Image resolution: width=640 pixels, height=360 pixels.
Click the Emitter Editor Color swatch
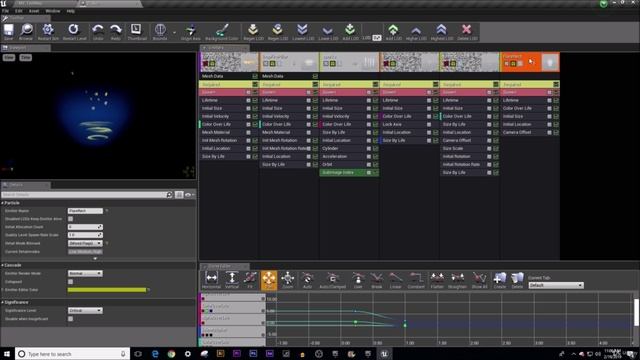pyautogui.click(x=107, y=290)
